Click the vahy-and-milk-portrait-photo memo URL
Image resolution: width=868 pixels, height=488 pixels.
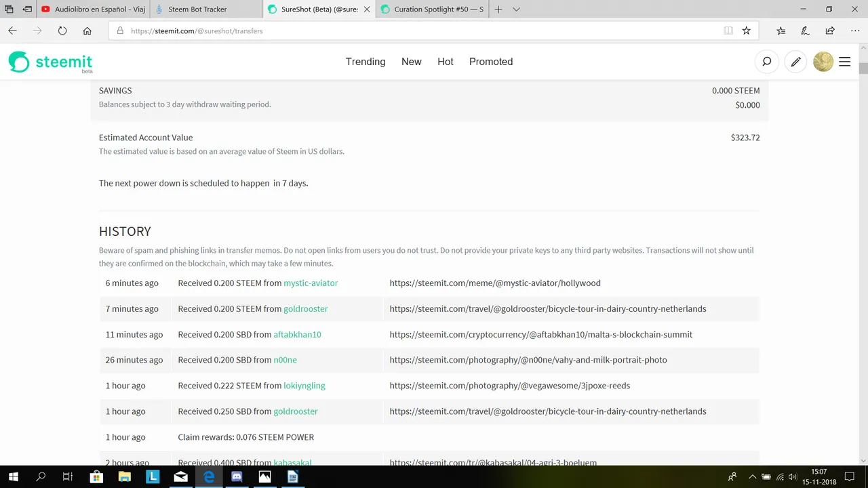528,360
